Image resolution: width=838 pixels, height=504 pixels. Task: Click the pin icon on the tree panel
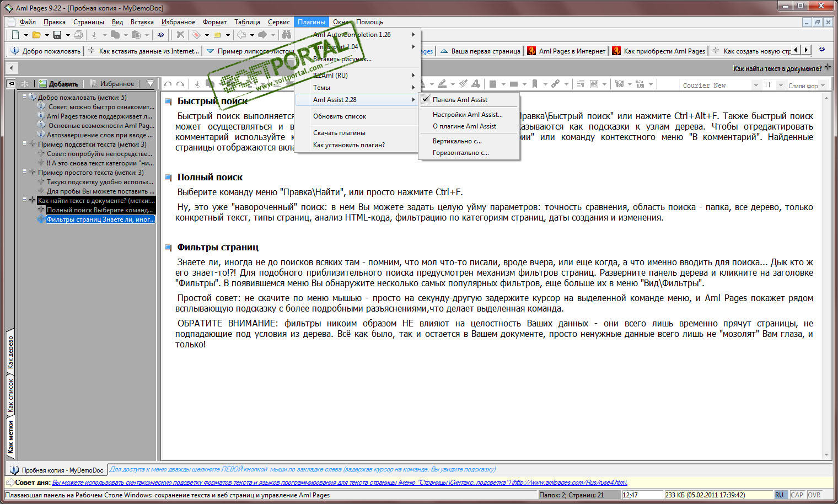pos(11,84)
